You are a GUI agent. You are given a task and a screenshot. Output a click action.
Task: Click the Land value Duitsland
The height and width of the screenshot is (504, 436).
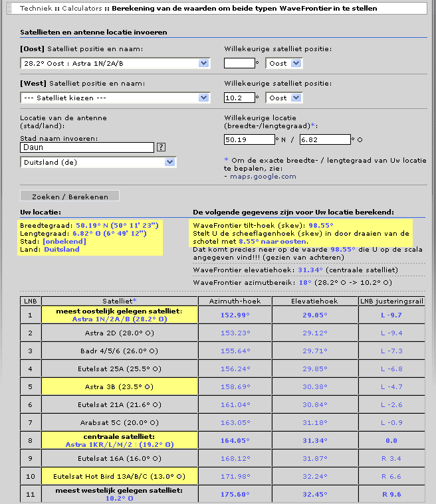click(62, 250)
